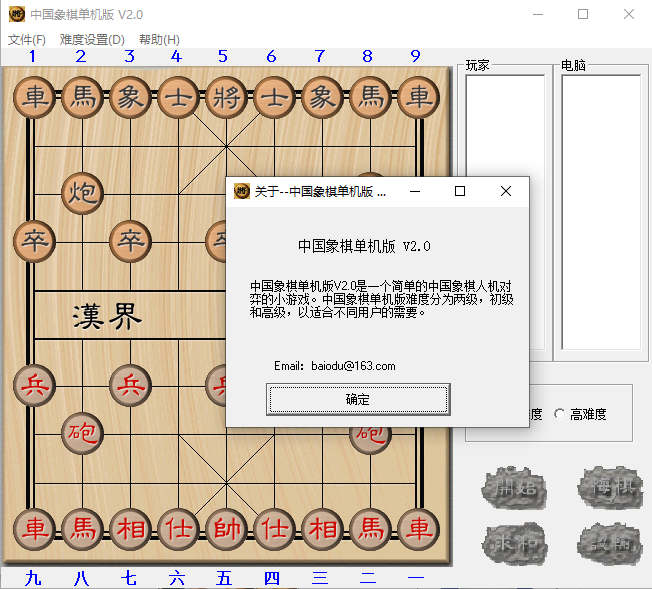Image resolution: width=652 pixels, height=589 pixels.
Task: Select the red cannon 砲 on file 八
Action: [x=82, y=432]
